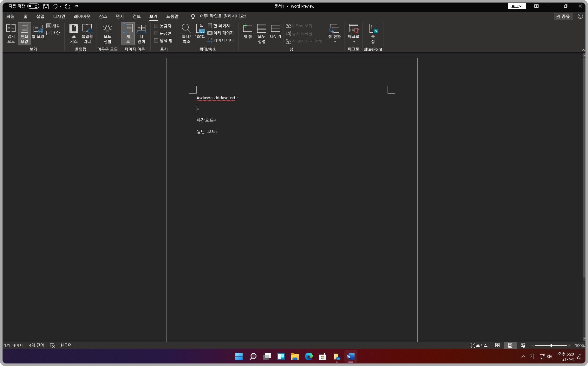
Task: Open the Macros dropdown (매크로)
Action: pyautogui.click(x=353, y=34)
